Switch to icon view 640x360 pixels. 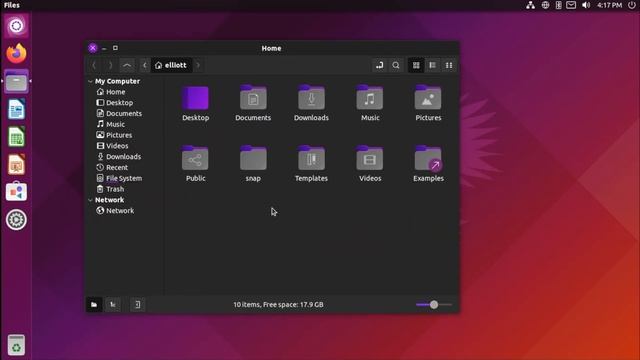(416, 65)
